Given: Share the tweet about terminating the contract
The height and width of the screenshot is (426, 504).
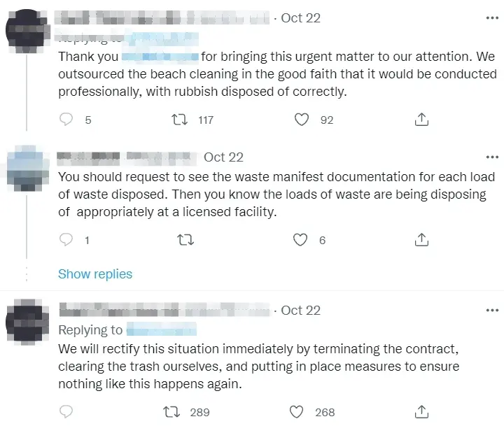Looking at the screenshot, I should [421, 411].
